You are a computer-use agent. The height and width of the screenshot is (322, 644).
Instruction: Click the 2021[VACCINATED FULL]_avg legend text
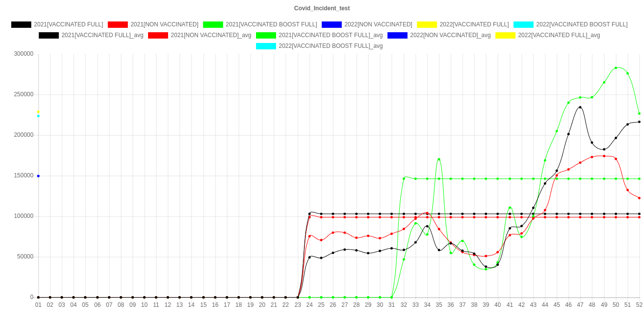point(102,35)
